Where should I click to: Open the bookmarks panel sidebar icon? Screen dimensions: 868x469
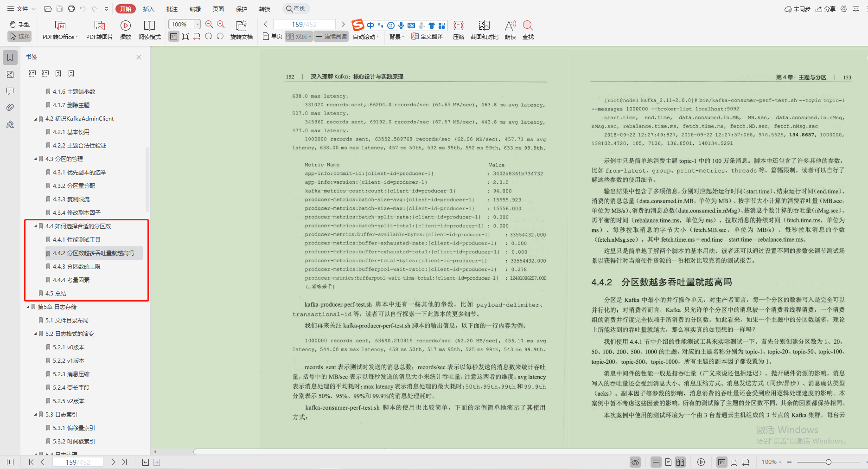coord(10,58)
